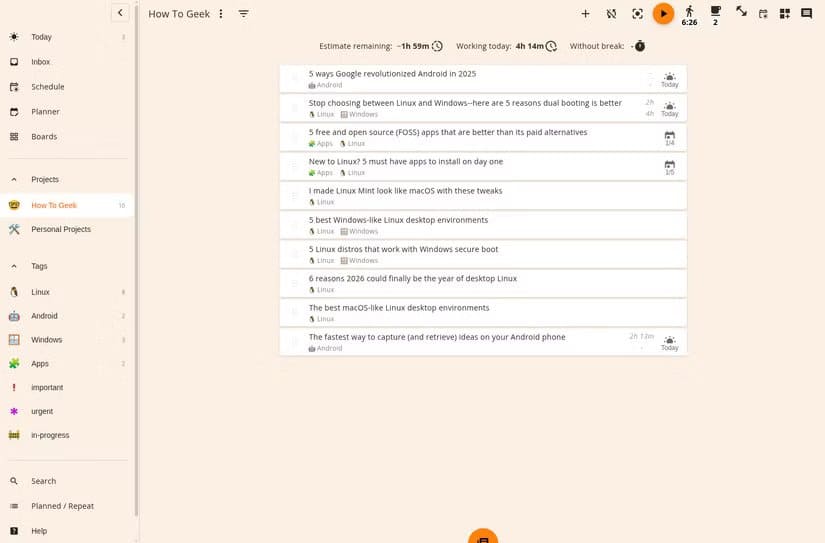The width and height of the screenshot is (825, 543).
Task: Open the Today view
Action: pos(67,37)
